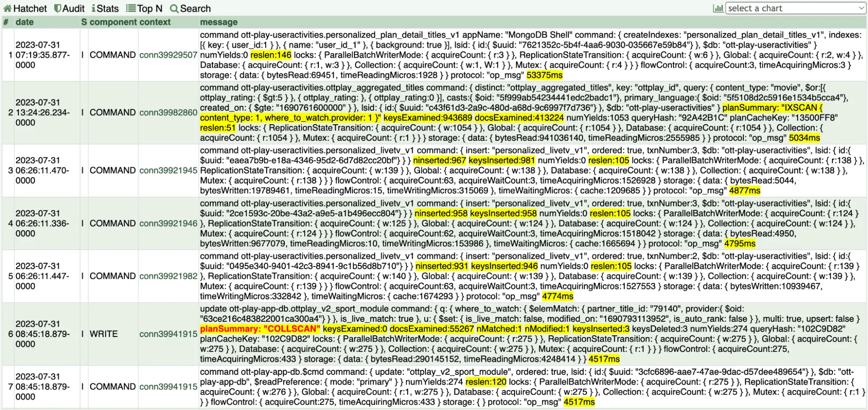Open Audit via the shield icon
This screenshot has width=868, height=410.
(57, 8)
